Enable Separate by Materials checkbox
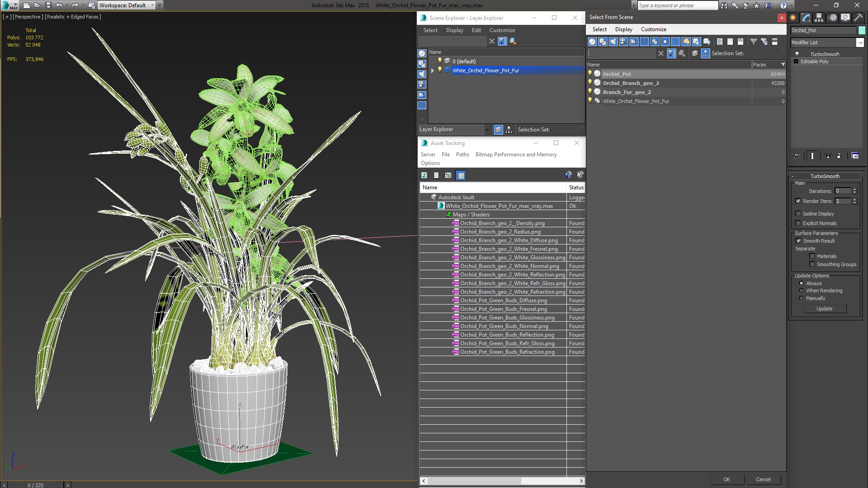868x488 pixels. (812, 256)
